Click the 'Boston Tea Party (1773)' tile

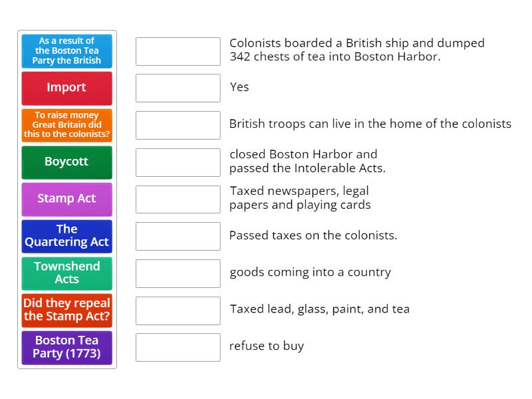[x=66, y=347]
